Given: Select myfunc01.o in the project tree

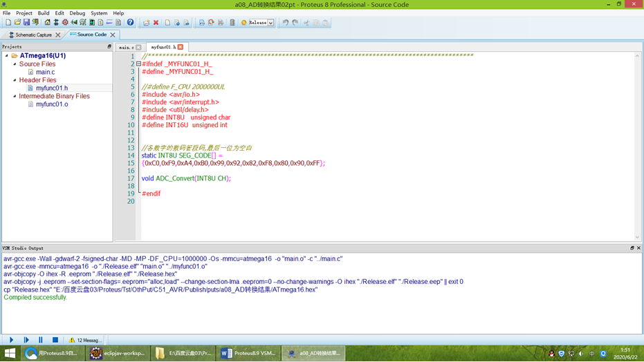Looking at the screenshot, I should (x=52, y=104).
